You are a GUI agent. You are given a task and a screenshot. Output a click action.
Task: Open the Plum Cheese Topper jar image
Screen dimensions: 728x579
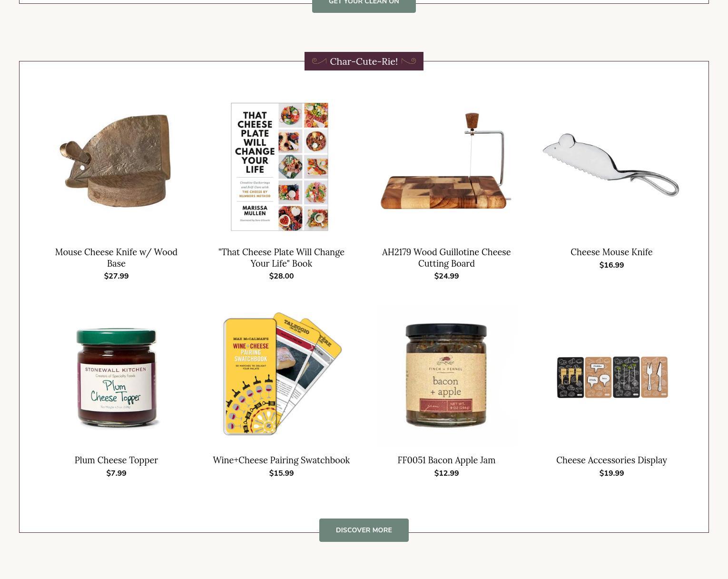click(116, 375)
